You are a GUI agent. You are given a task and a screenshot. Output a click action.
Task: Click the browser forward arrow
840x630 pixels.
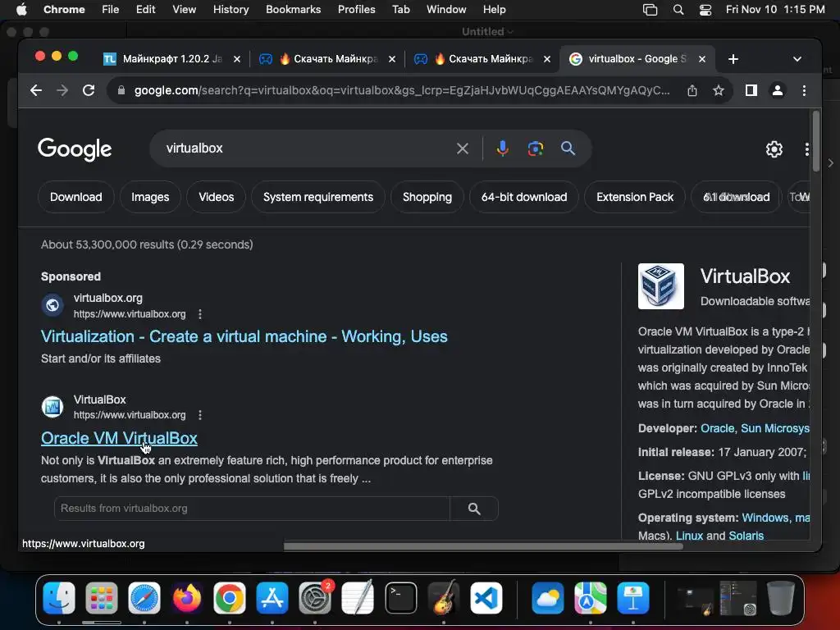pos(62,90)
